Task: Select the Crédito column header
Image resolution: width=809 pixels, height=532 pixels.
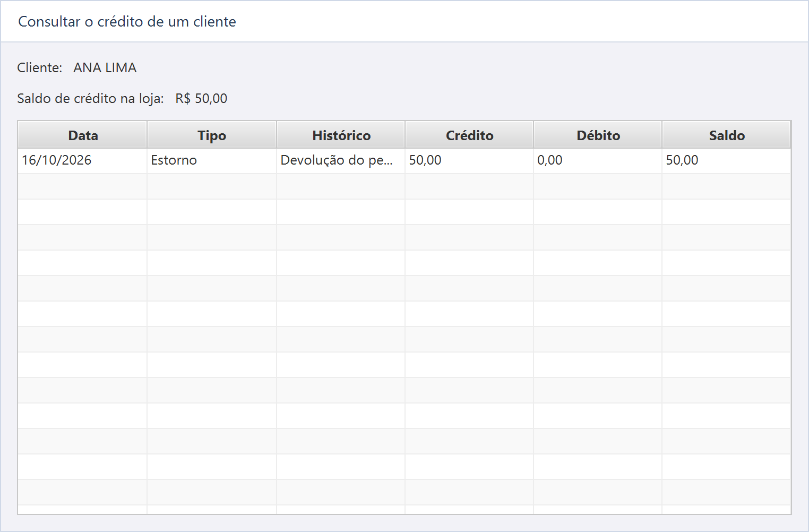Action: [469, 135]
